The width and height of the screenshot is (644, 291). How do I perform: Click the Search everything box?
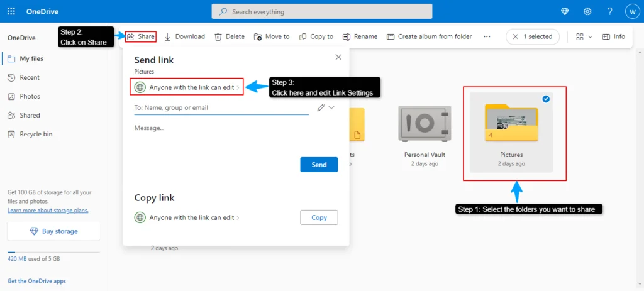tap(321, 11)
